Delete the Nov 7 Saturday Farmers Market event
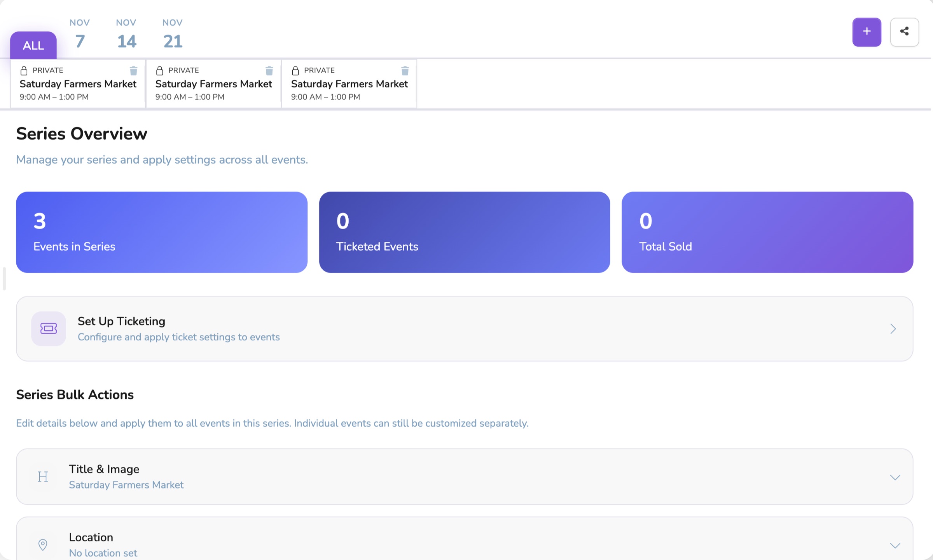The width and height of the screenshot is (933, 560). (x=133, y=70)
